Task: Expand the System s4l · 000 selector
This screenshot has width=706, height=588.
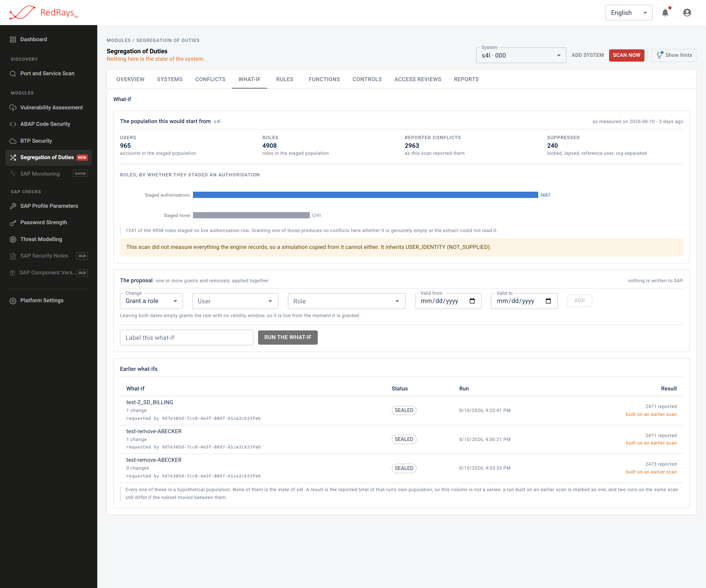Action: coord(521,55)
